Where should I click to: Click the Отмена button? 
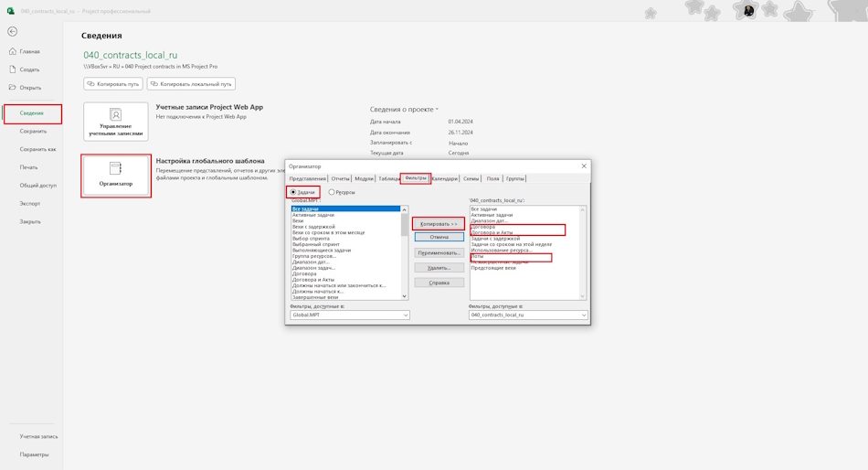tap(439, 237)
